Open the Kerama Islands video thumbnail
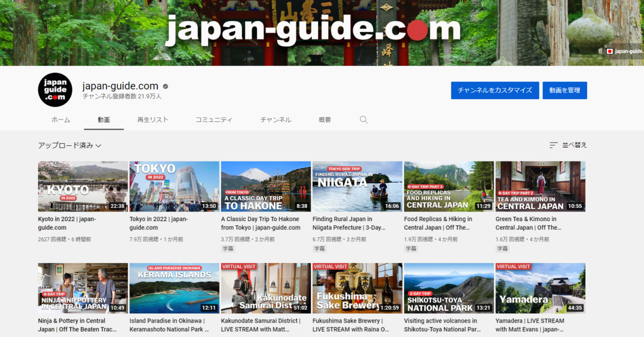The height and width of the screenshot is (337, 644). tap(174, 288)
